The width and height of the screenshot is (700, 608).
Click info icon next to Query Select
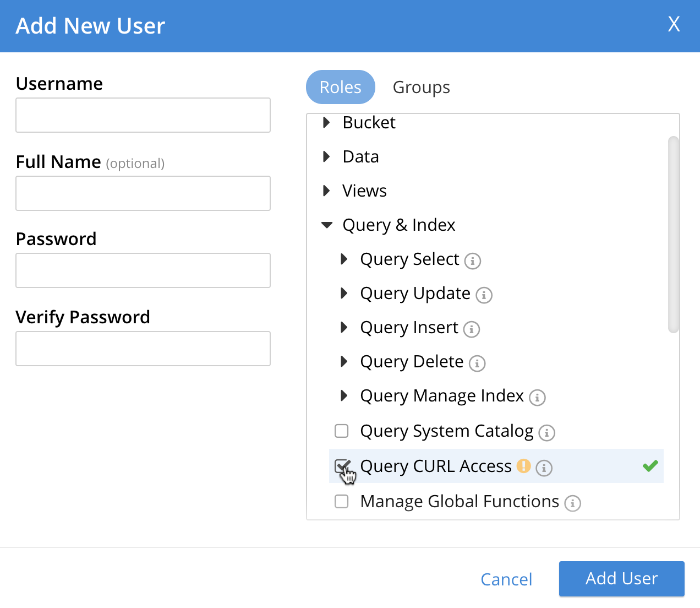472,260
